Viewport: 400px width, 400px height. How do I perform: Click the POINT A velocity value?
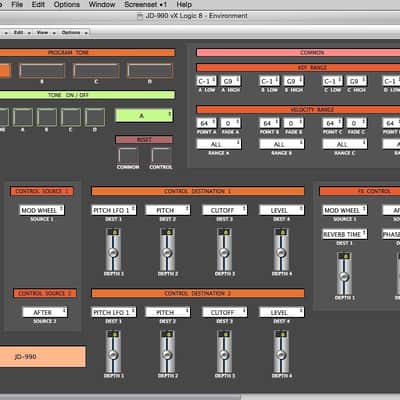206,123
